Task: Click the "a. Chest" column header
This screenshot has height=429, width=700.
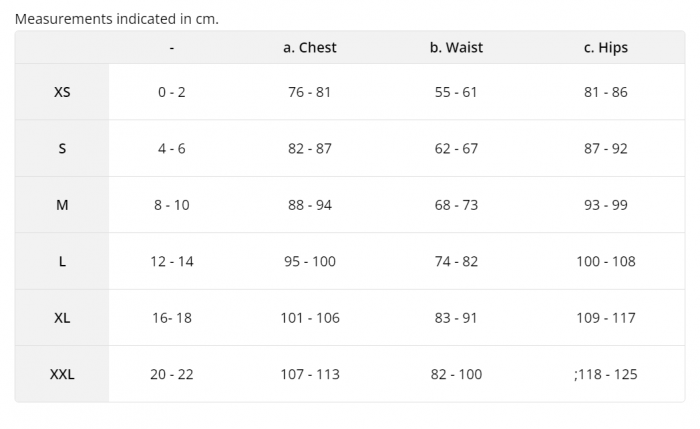Action: tap(310, 47)
